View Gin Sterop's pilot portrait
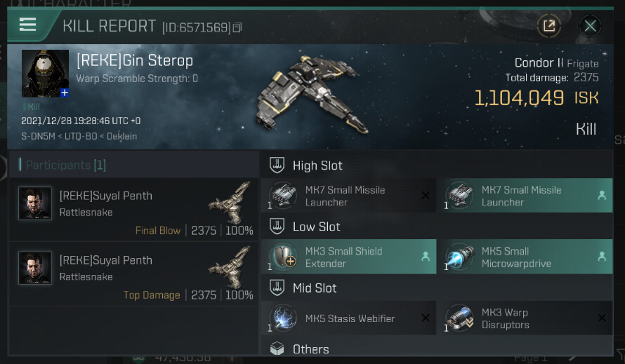Screen dimensions: 625x364 [x=45, y=73]
